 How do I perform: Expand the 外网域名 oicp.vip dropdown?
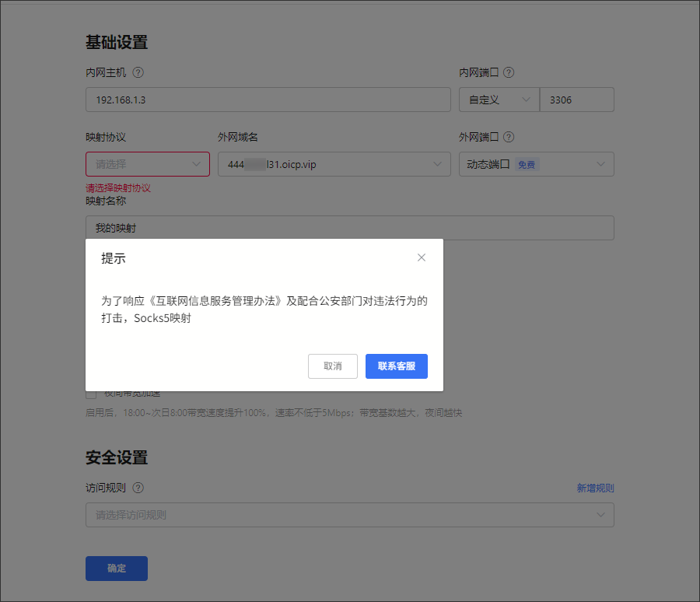pyautogui.click(x=334, y=164)
